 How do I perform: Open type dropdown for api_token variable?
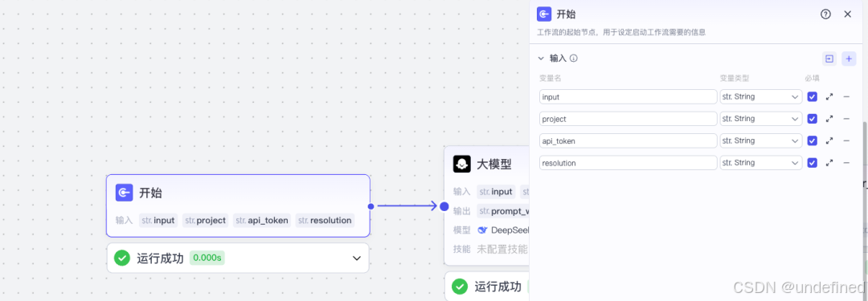pos(760,141)
